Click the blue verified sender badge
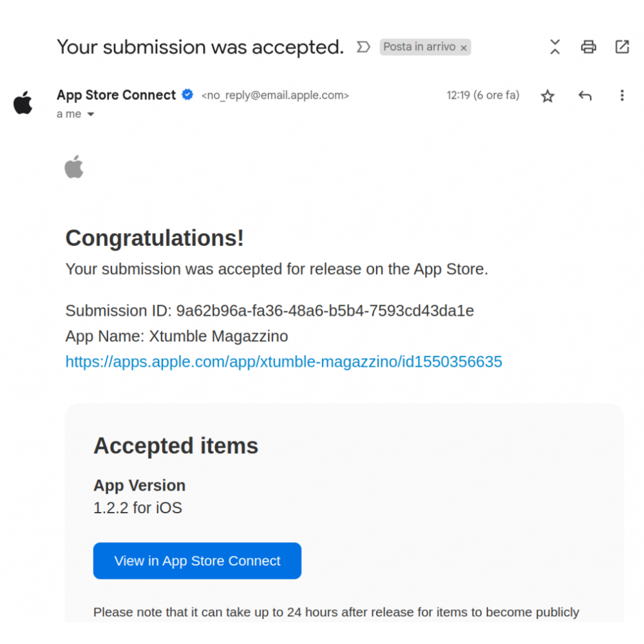Screen dimensions: 644x644 (x=187, y=95)
